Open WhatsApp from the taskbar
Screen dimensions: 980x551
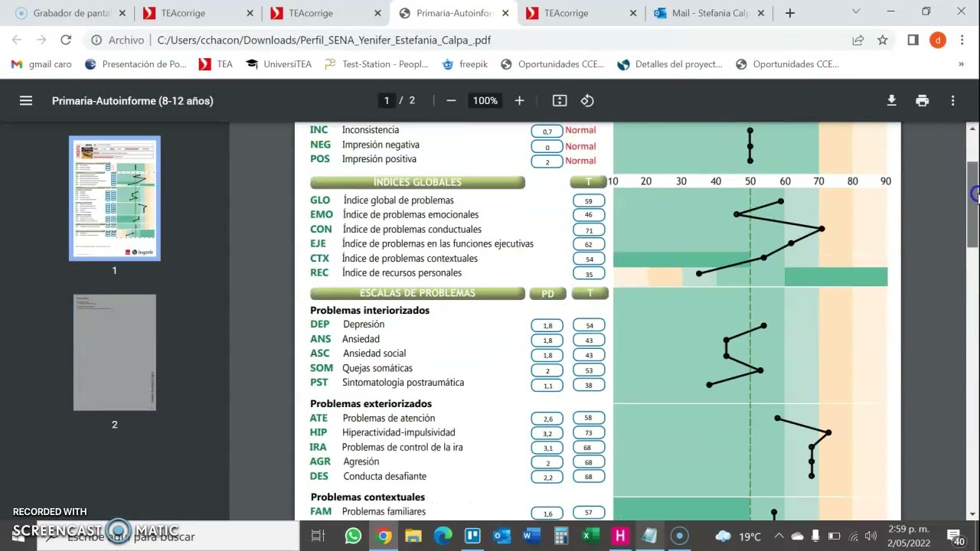[x=353, y=536]
